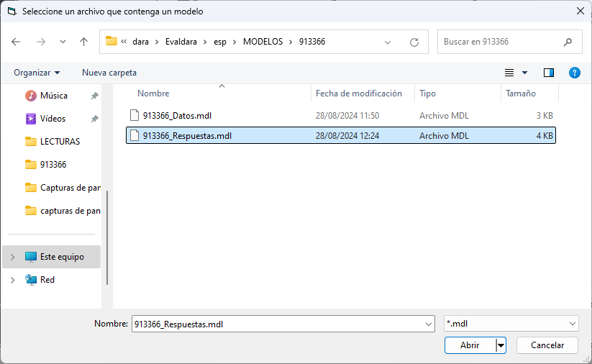
Task: Open the help question mark icon
Action: point(574,73)
